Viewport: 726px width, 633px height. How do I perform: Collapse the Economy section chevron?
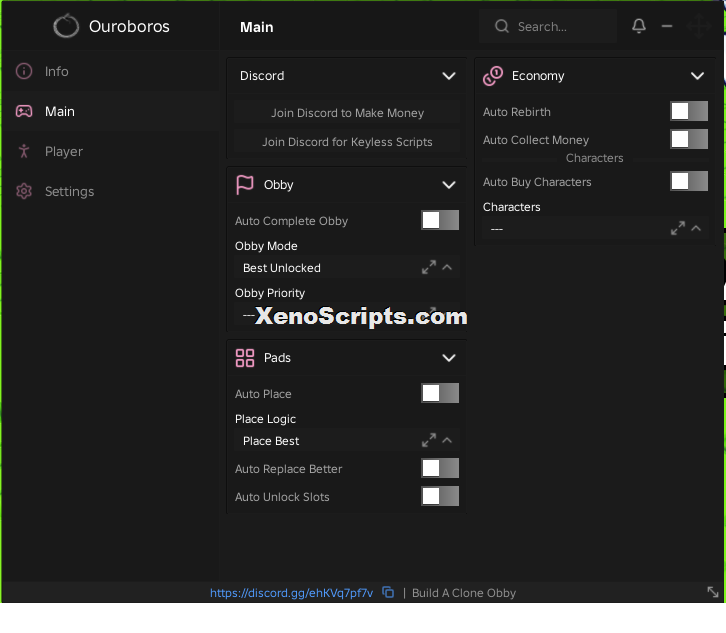click(x=697, y=76)
